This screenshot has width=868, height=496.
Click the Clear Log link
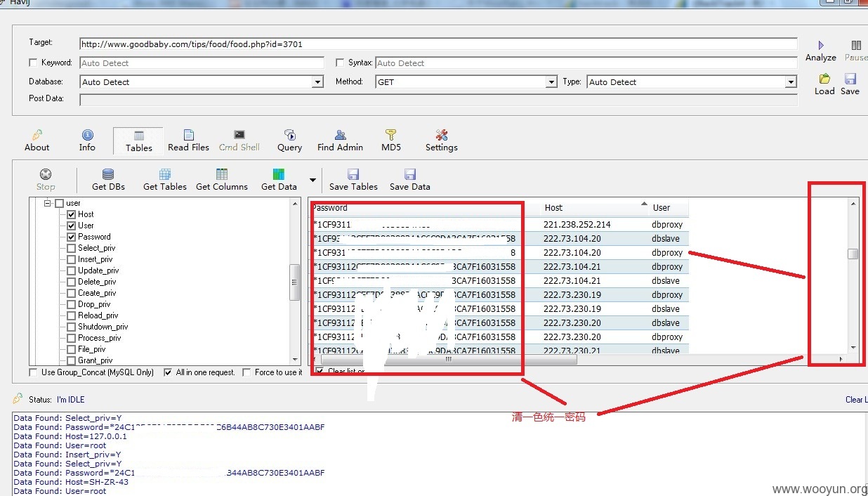tap(856, 400)
